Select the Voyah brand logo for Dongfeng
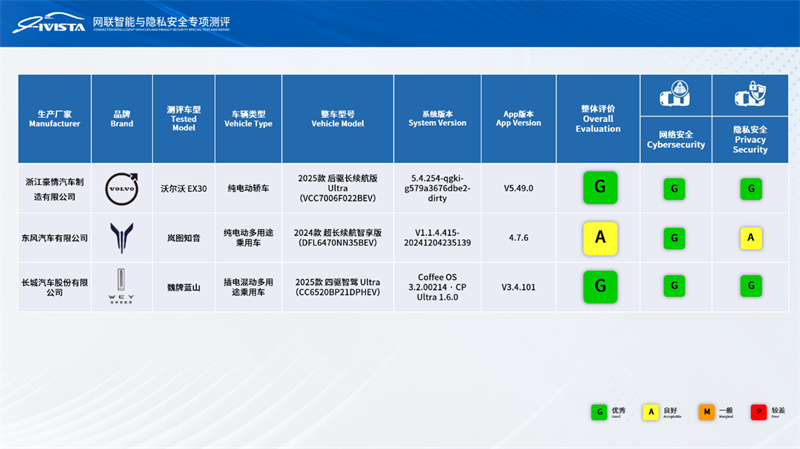The width and height of the screenshot is (800, 449). point(122,238)
